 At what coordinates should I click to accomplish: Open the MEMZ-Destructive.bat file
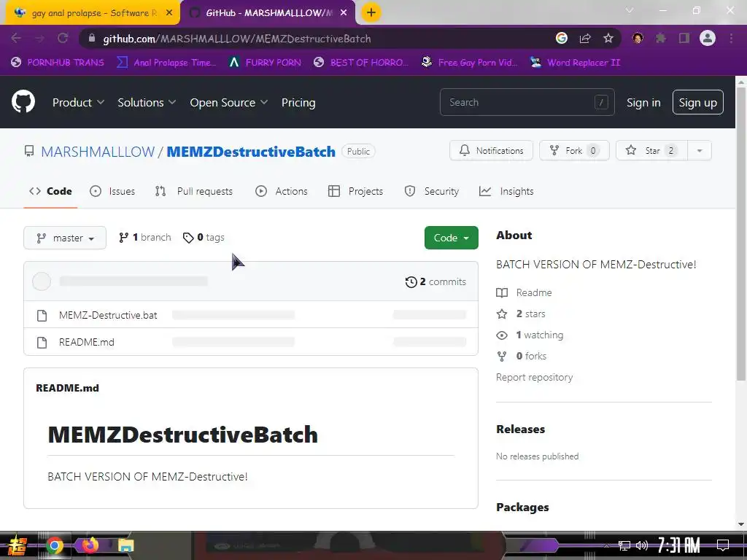108,315
